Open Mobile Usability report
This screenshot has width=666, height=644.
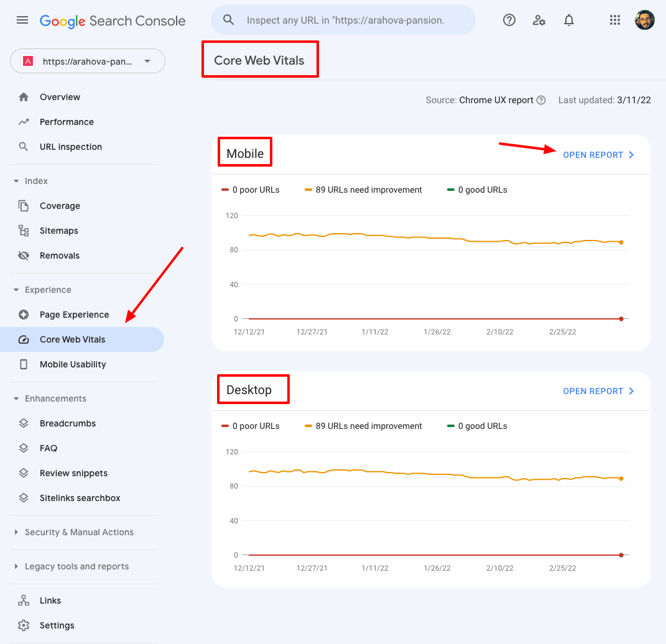coord(73,364)
